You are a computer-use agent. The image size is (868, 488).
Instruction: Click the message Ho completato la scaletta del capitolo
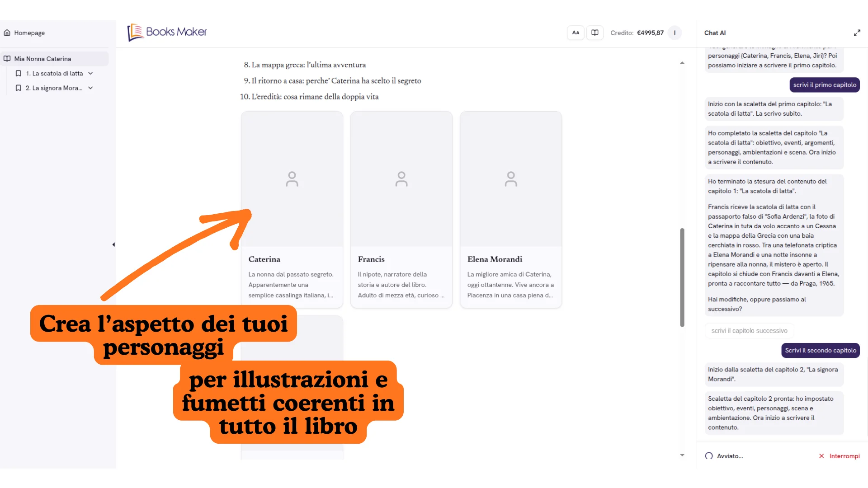tap(774, 147)
